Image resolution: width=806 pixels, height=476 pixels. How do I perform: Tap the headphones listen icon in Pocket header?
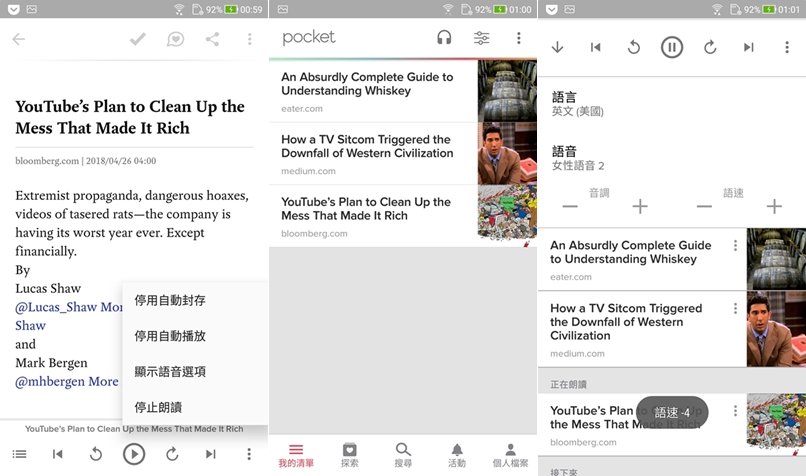444,38
